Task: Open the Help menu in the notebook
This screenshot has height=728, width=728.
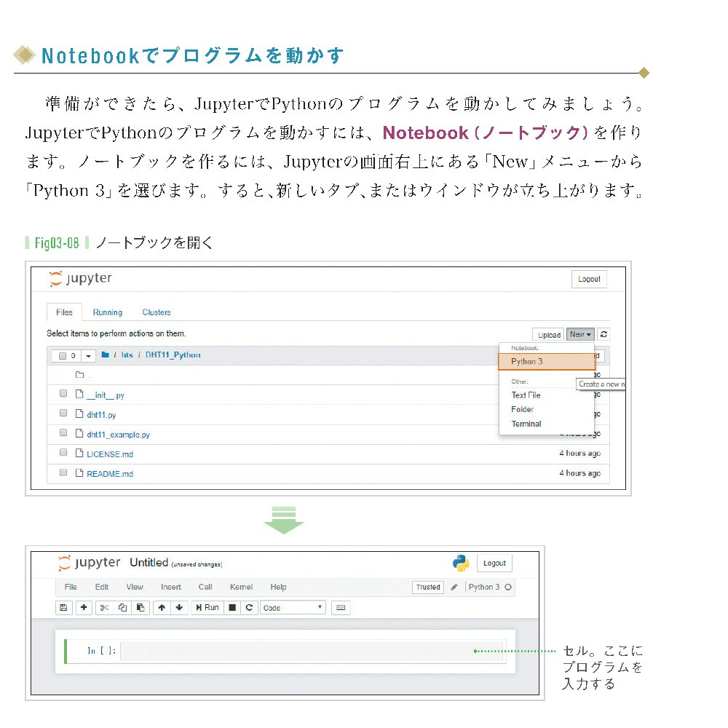Action: (x=279, y=587)
